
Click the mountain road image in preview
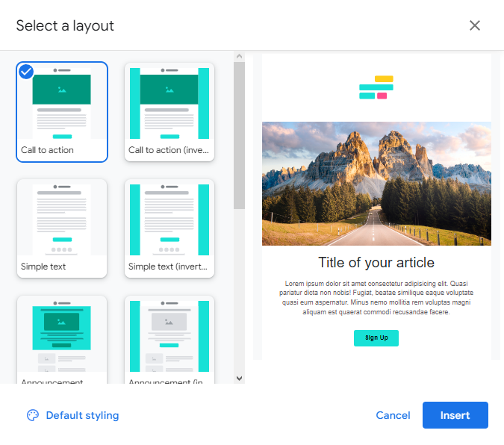point(376,183)
